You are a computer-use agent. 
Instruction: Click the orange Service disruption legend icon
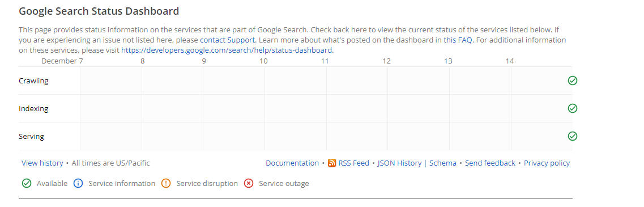(x=167, y=184)
